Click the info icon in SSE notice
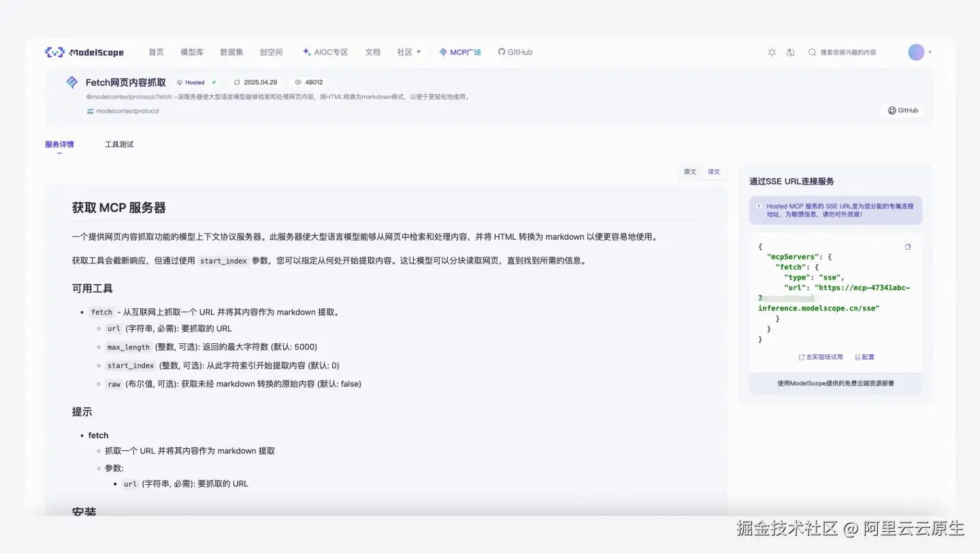This screenshot has width=980, height=553. click(x=759, y=205)
